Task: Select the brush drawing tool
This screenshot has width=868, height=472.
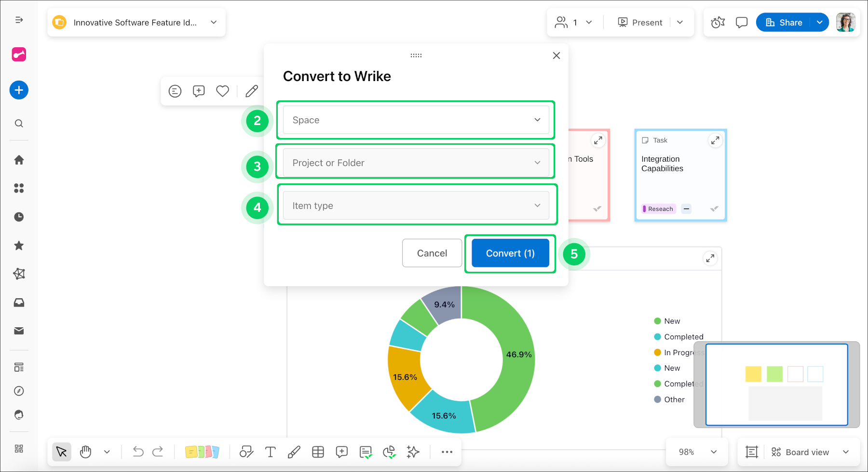Action: click(294, 452)
